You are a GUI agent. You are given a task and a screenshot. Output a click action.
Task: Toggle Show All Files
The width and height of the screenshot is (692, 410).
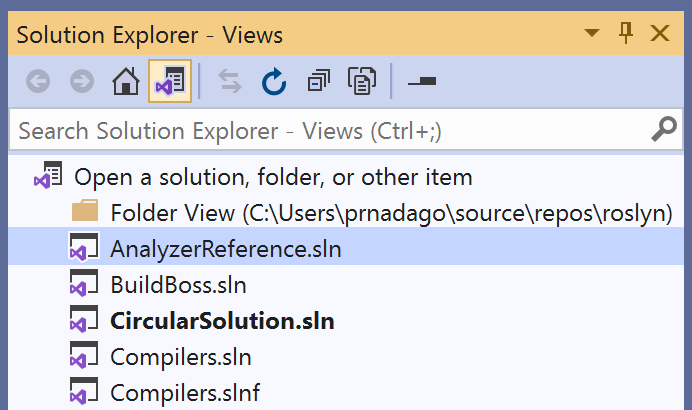[360, 82]
